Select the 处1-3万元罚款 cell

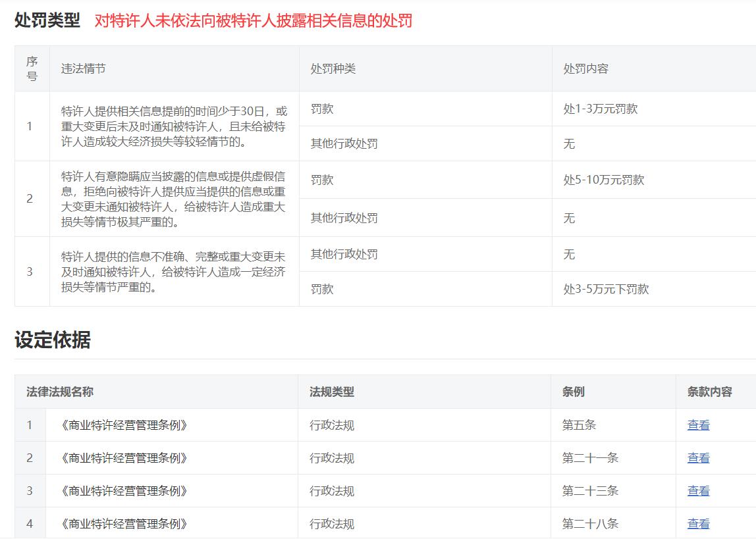(x=600, y=109)
